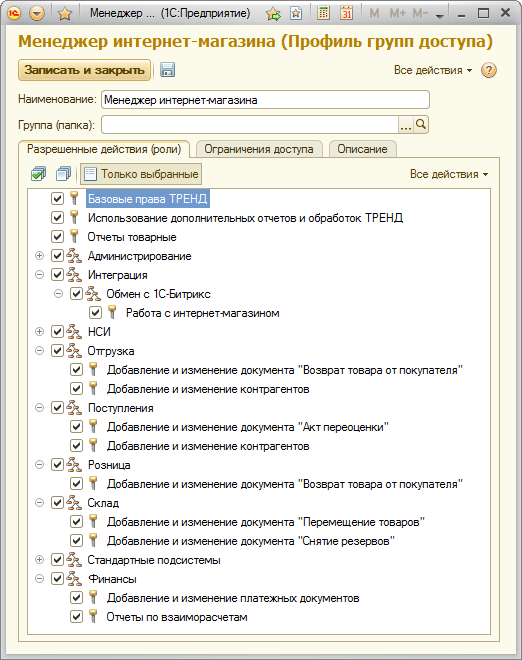Expand the Стандартные подсистемы node
Image resolution: width=522 pixels, height=660 pixels.
tap(39, 559)
